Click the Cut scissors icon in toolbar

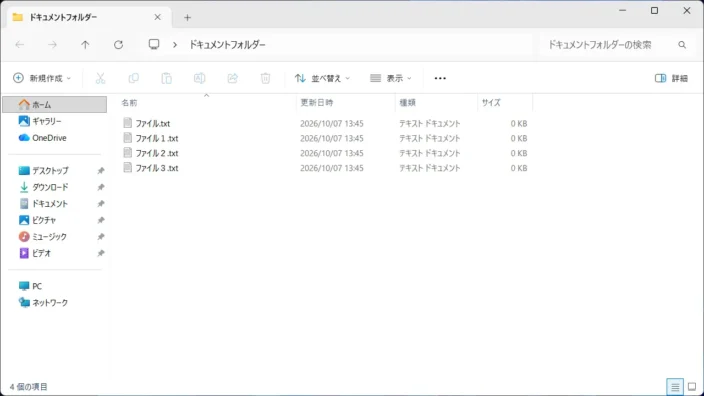tap(100, 78)
